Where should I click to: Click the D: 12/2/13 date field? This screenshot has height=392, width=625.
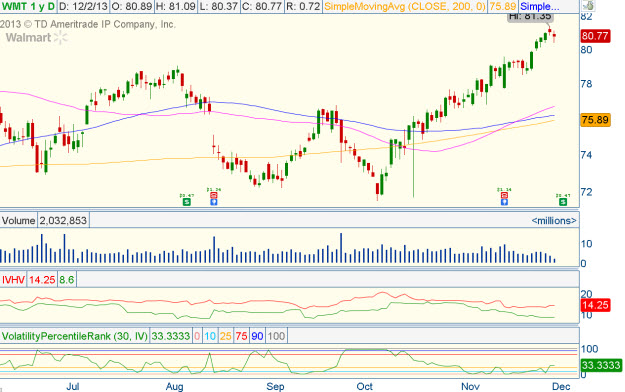coord(83,6)
